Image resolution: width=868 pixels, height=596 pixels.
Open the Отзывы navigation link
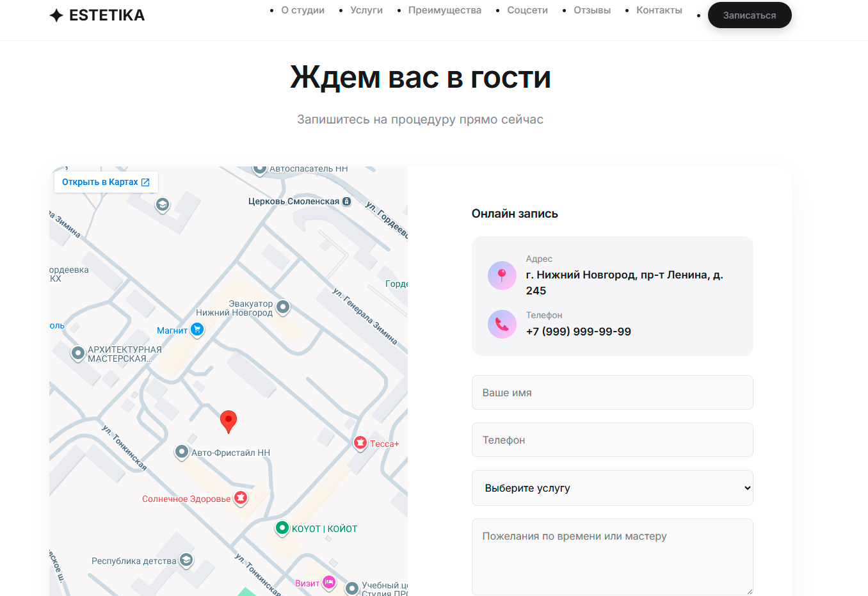click(x=592, y=10)
